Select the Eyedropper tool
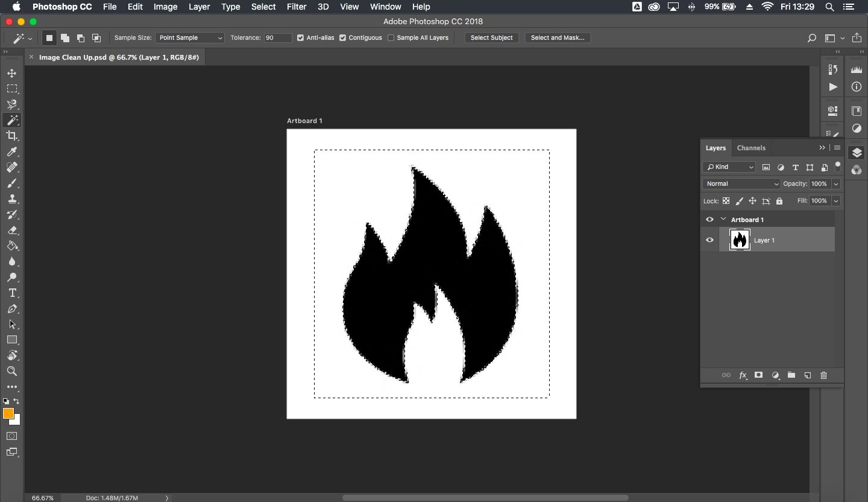 [x=11, y=151]
